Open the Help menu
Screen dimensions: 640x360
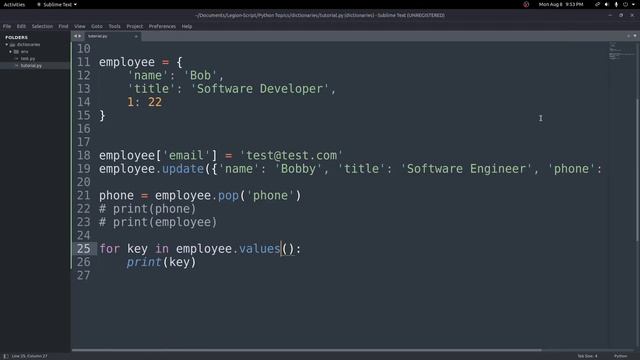click(x=187, y=26)
